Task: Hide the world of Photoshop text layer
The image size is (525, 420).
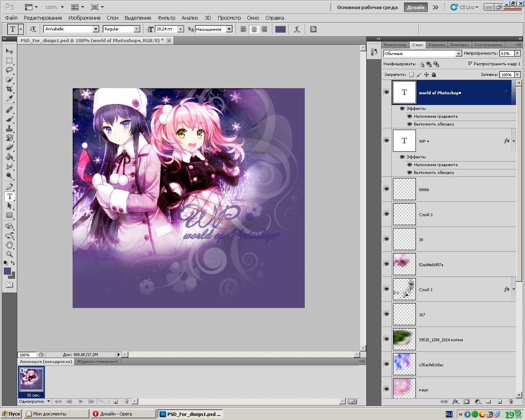Action: click(386, 92)
